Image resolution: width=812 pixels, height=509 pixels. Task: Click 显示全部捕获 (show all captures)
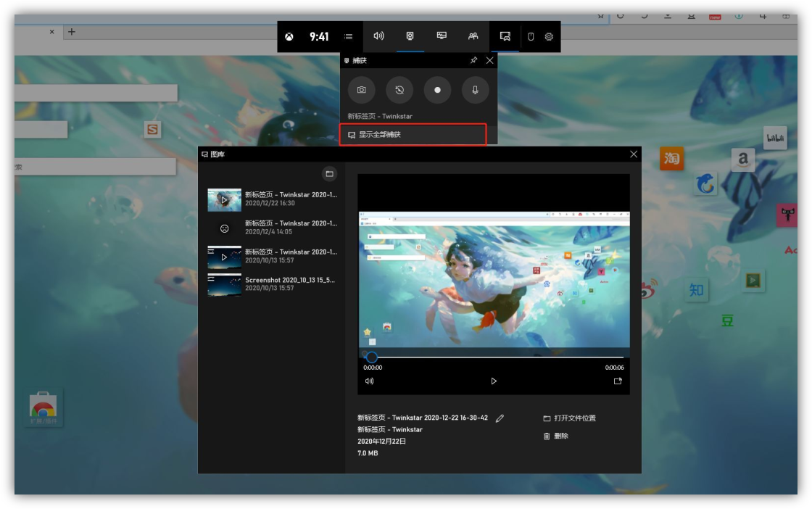pyautogui.click(x=413, y=135)
